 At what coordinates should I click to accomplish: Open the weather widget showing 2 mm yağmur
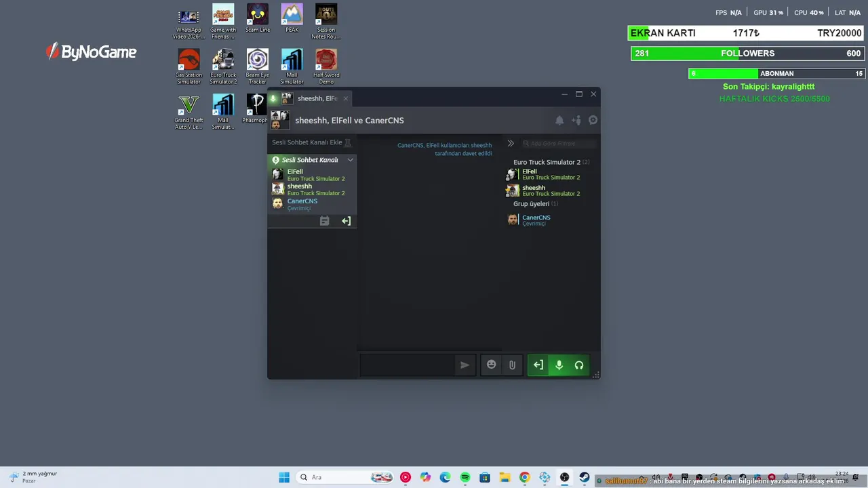pos(33,477)
